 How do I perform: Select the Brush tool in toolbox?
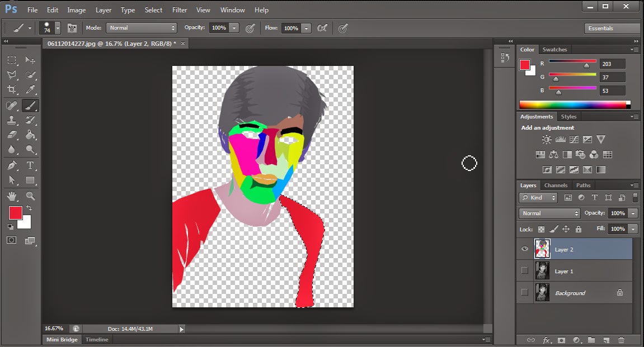pyautogui.click(x=30, y=106)
